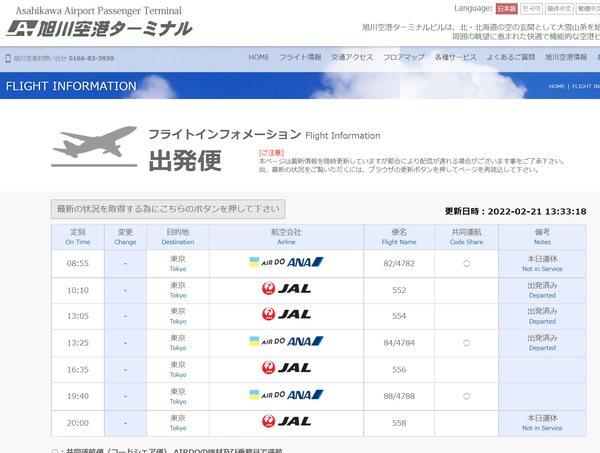Click flight number 552

[x=399, y=290]
